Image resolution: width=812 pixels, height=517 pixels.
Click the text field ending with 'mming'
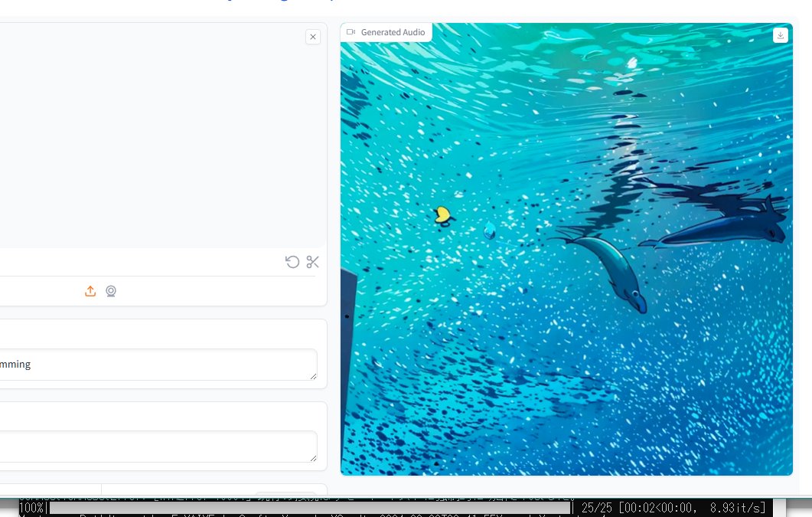(x=158, y=365)
